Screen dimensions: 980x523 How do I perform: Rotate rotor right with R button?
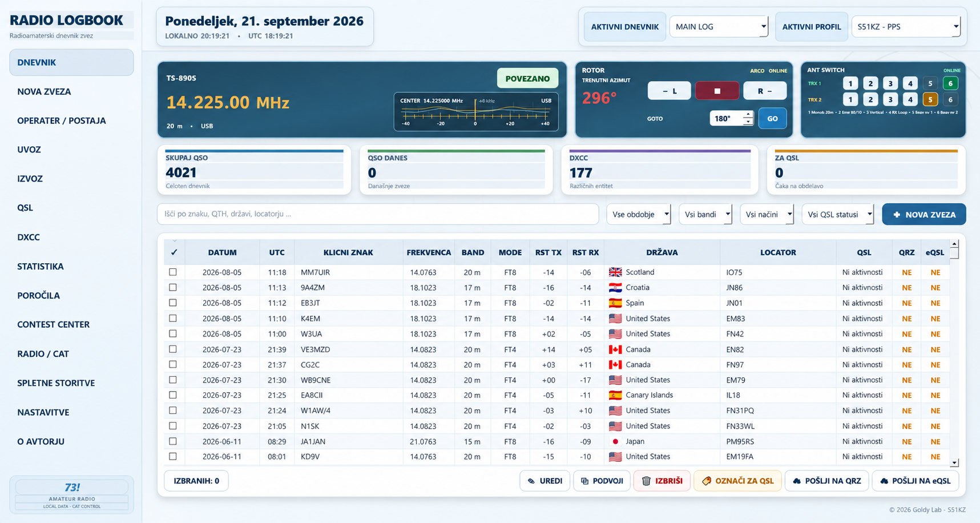[765, 91]
